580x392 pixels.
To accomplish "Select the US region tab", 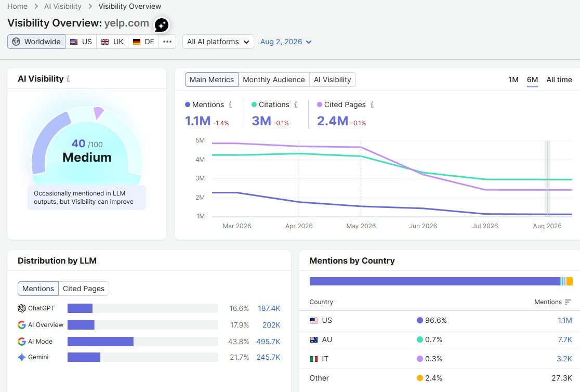I will tap(81, 42).
